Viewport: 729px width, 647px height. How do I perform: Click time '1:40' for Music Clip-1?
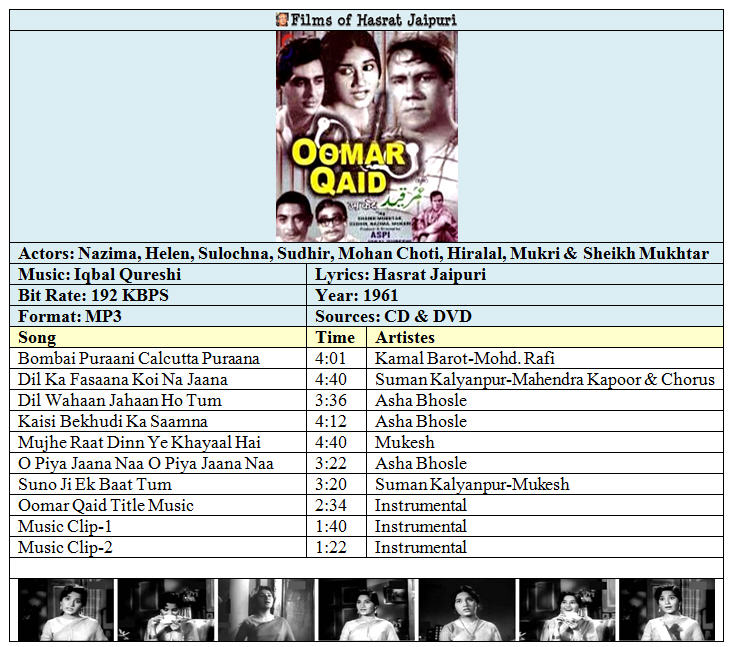click(x=331, y=526)
